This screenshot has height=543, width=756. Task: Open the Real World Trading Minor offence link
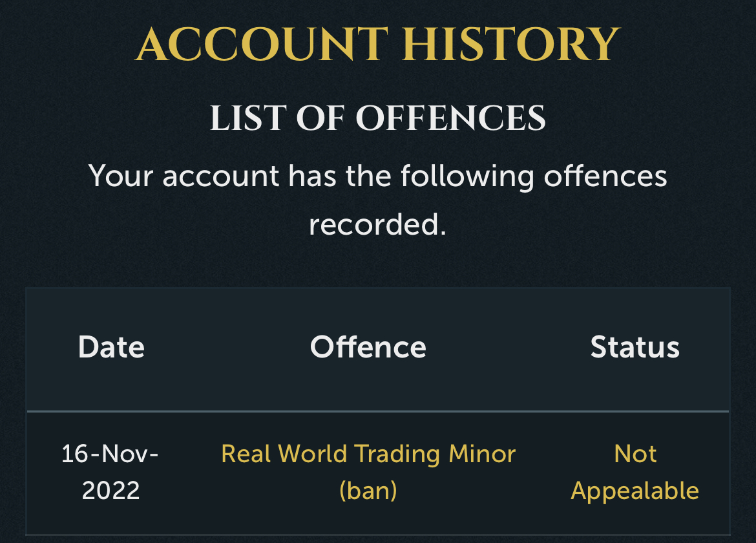point(368,472)
